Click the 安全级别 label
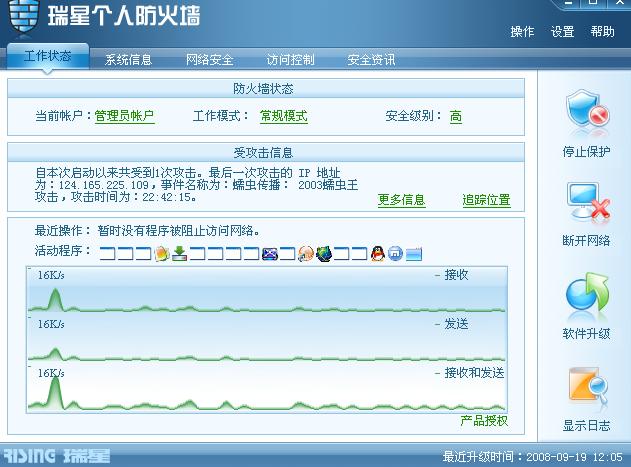The image size is (631, 467). (413, 116)
